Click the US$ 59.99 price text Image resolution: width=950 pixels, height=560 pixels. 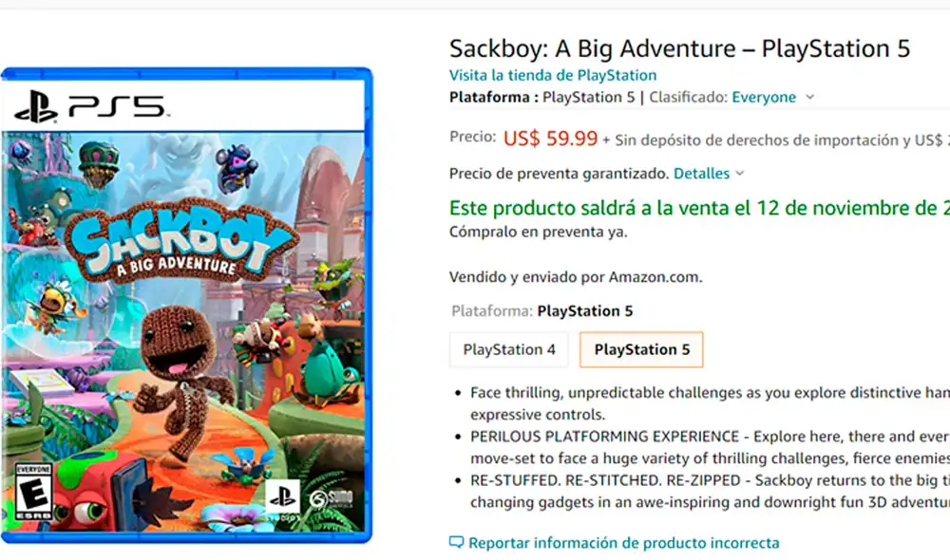tap(551, 138)
